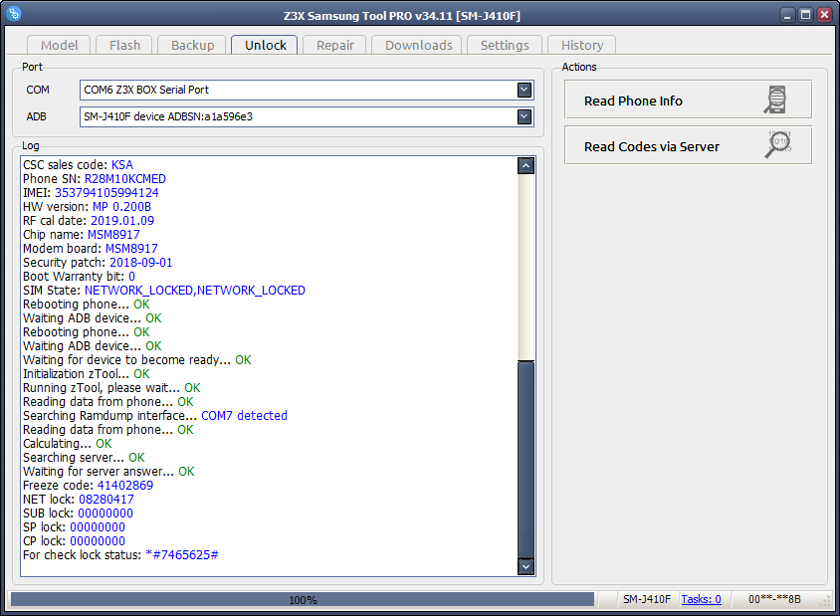Click Waiting for device to become ready line
Image resolution: width=840 pixels, height=616 pixels.
(x=136, y=360)
